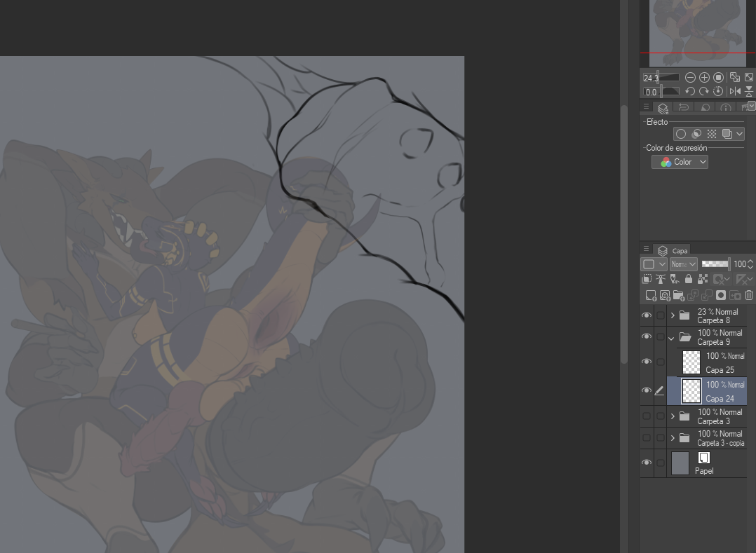Open Navigator zoom slider at 24.3
Screen dimensions: 756x553
(661, 78)
